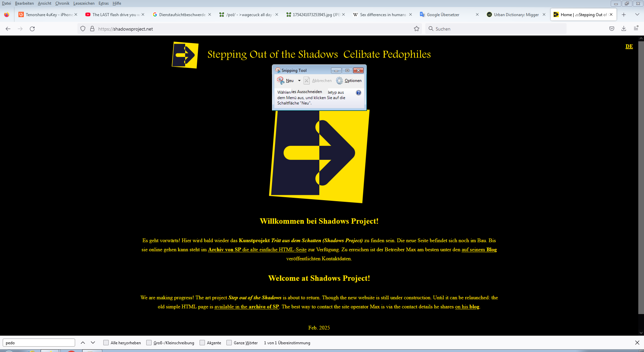The width and height of the screenshot is (644, 352).
Task: Enable Groß-/Kleinschreibung checkbox
Action: [149, 343]
